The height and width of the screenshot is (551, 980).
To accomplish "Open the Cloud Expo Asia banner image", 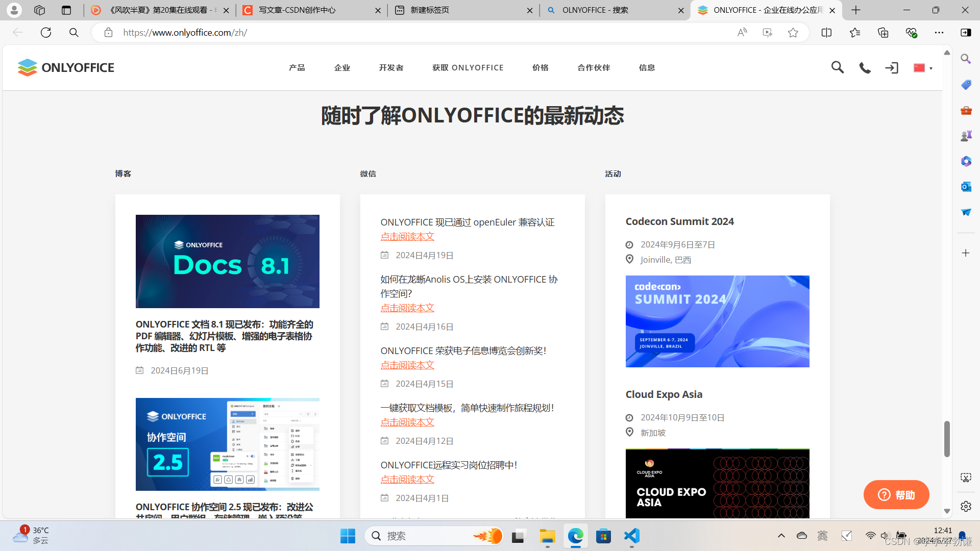I will tap(718, 484).
